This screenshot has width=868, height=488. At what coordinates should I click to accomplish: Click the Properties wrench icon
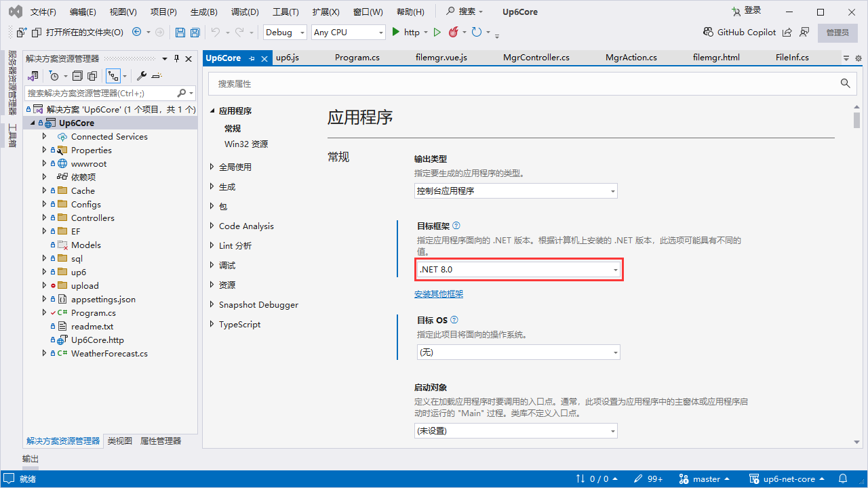point(142,76)
